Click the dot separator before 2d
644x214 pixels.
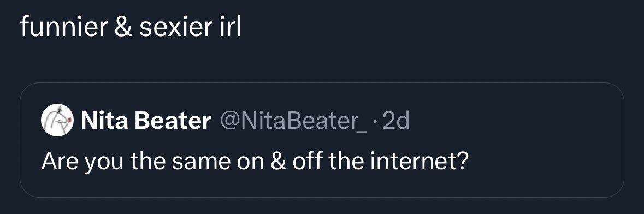click(x=375, y=122)
